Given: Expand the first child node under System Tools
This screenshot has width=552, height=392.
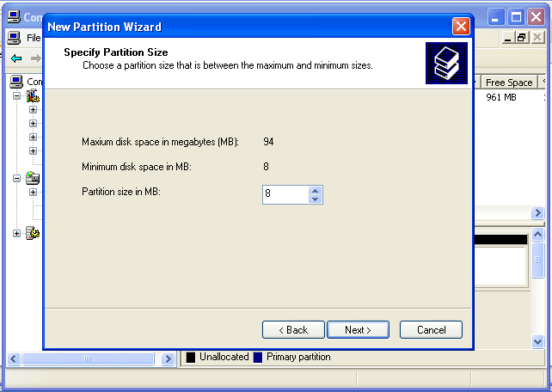Looking at the screenshot, I should tap(33, 109).
